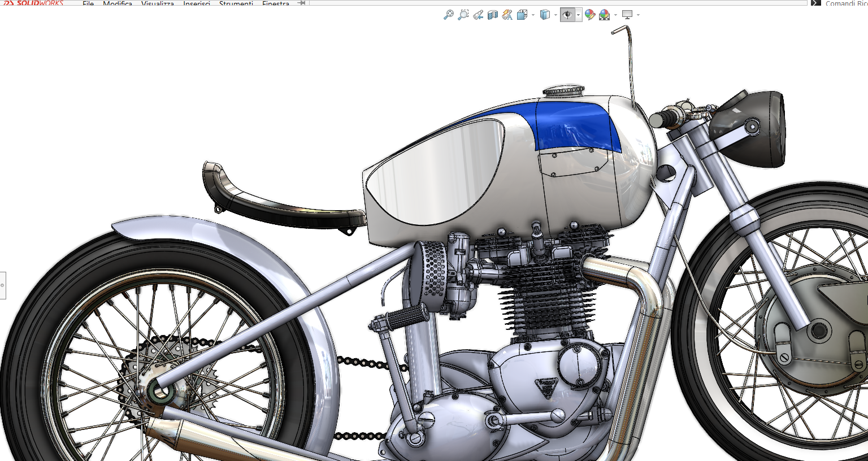
Task: Zoom to fit the whole model
Action: (448, 15)
